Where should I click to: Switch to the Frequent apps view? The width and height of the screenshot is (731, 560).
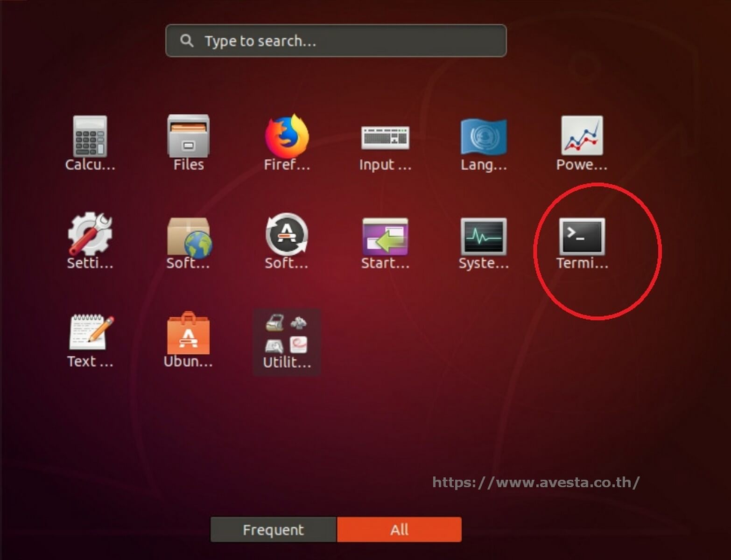tap(273, 529)
